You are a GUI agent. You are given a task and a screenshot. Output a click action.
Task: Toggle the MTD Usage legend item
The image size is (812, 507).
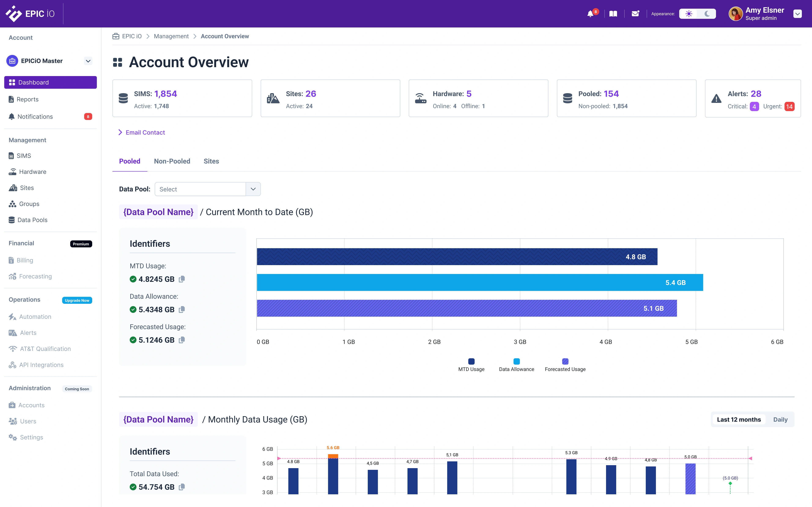[x=471, y=364]
